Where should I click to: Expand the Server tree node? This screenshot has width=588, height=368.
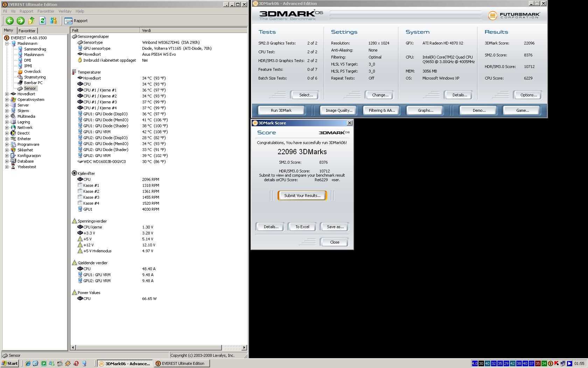[x=7, y=105]
